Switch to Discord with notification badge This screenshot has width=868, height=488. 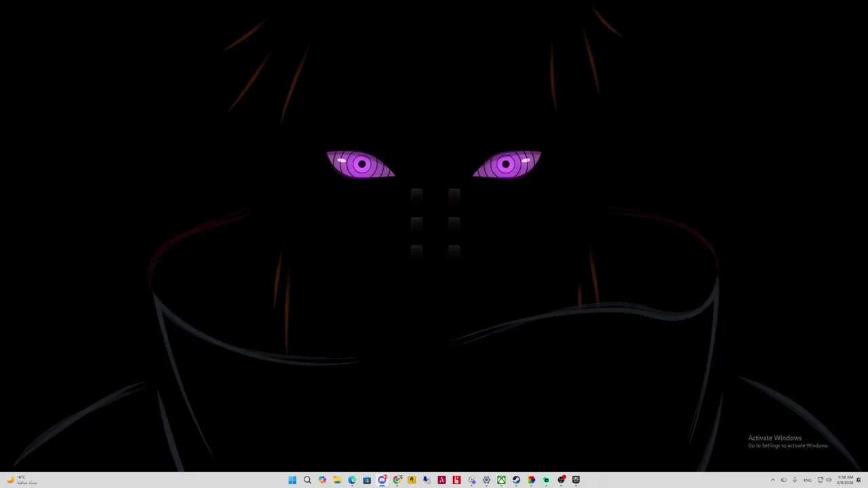382,480
